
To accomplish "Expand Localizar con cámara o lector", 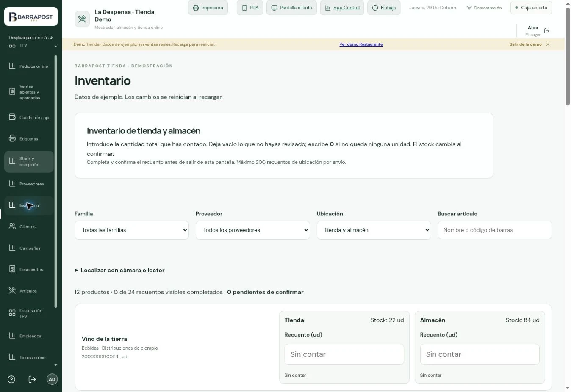I will 119,270.
